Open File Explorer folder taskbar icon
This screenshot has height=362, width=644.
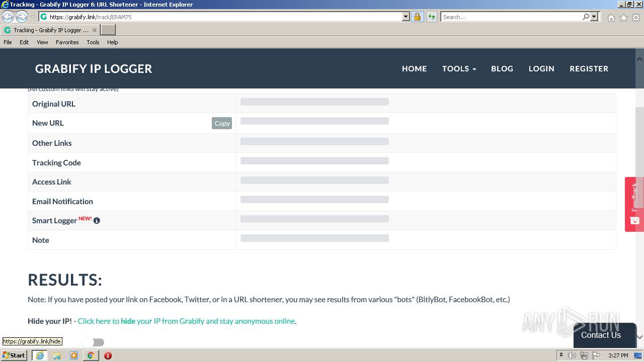coord(57,355)
